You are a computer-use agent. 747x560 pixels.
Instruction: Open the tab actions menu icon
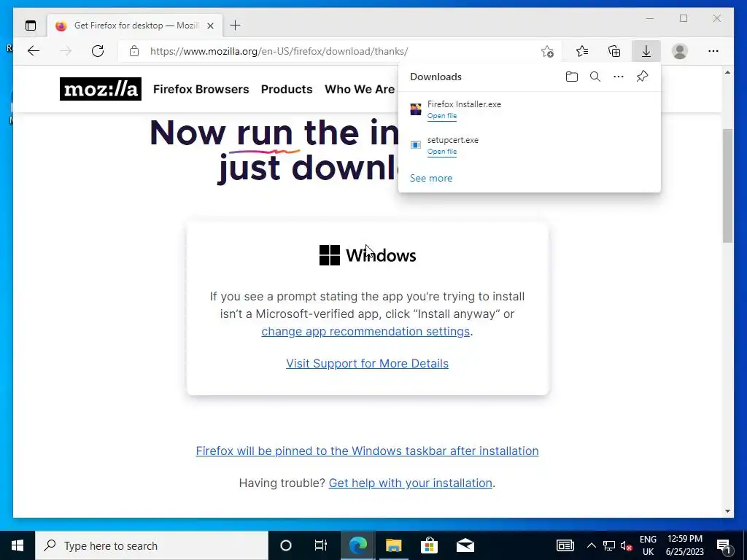pos(31,26)
